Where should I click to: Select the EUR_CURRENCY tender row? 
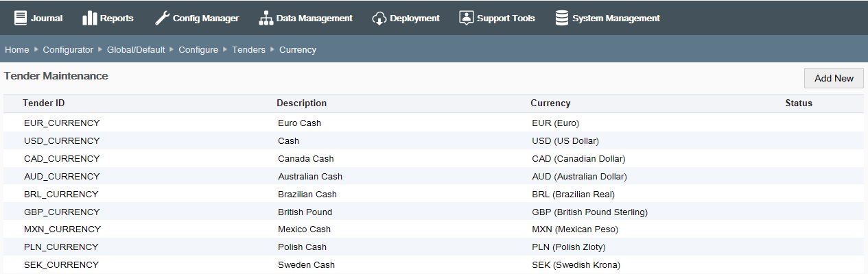pos(434,123)
